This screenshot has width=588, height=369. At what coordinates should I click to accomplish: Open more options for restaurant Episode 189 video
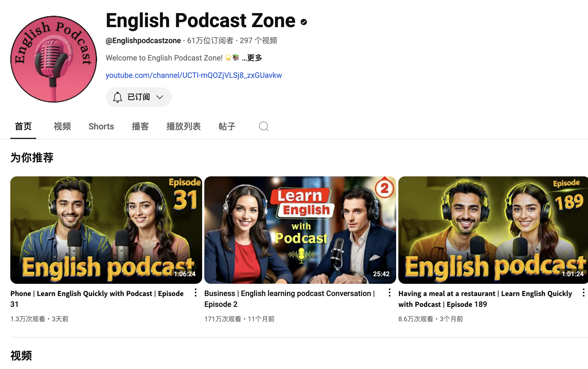[583, 293]
